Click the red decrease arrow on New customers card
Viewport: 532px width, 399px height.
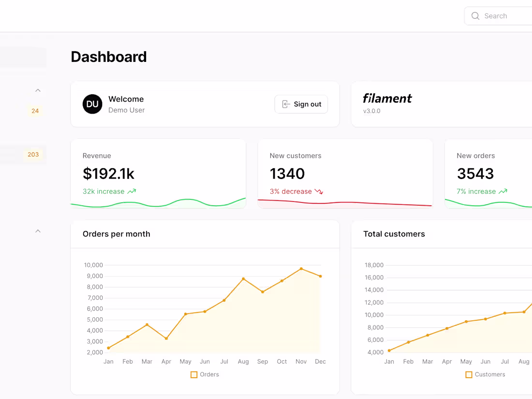pyautogui.click(x=319, y=192)
